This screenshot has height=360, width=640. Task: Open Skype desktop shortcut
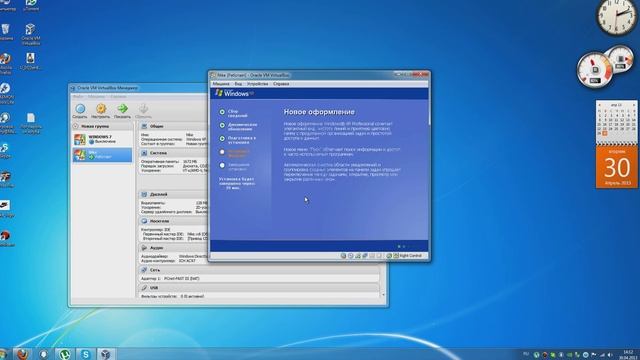[x=5, y=150]
